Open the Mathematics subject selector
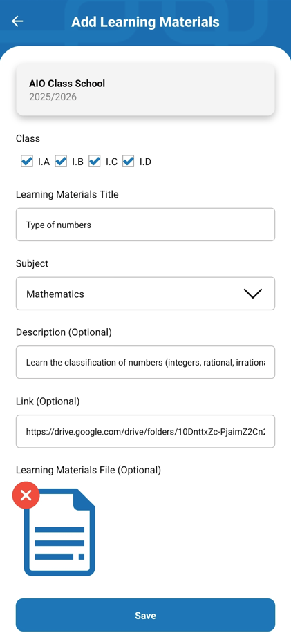Screen dimensions: 291x644 pos(145,294)
